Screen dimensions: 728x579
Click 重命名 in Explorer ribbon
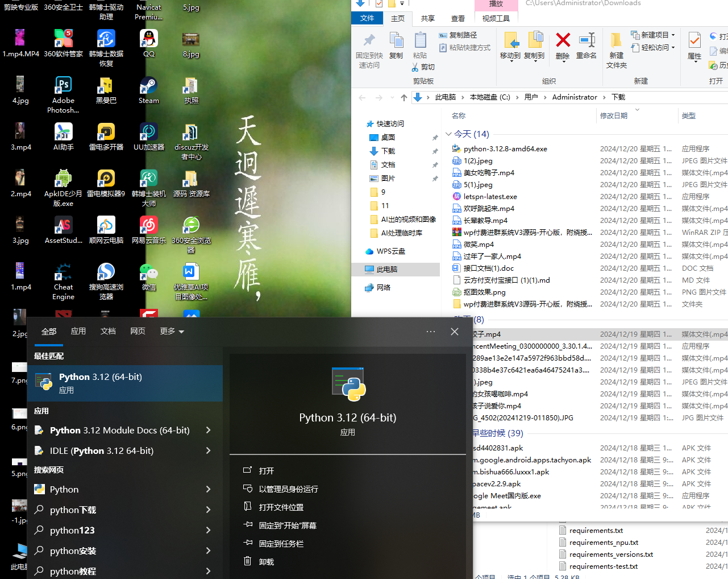click(x=586, y=47)
